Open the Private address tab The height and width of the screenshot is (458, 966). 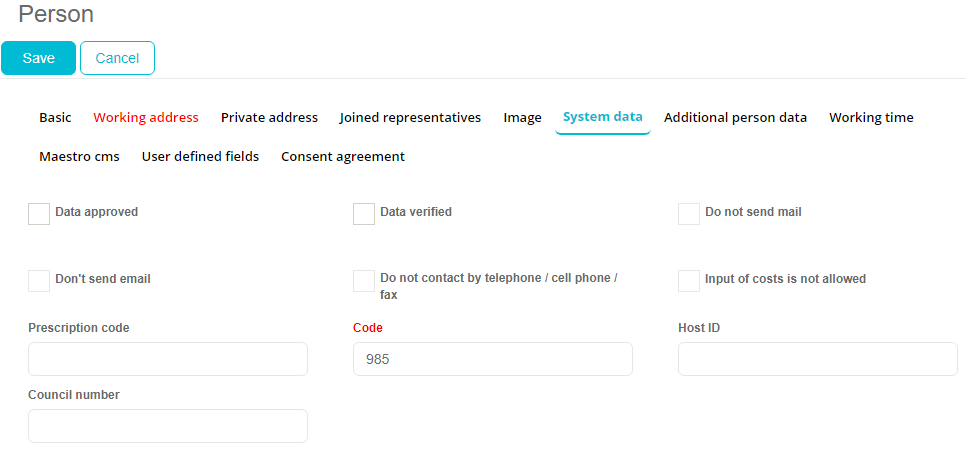[269, 117]
